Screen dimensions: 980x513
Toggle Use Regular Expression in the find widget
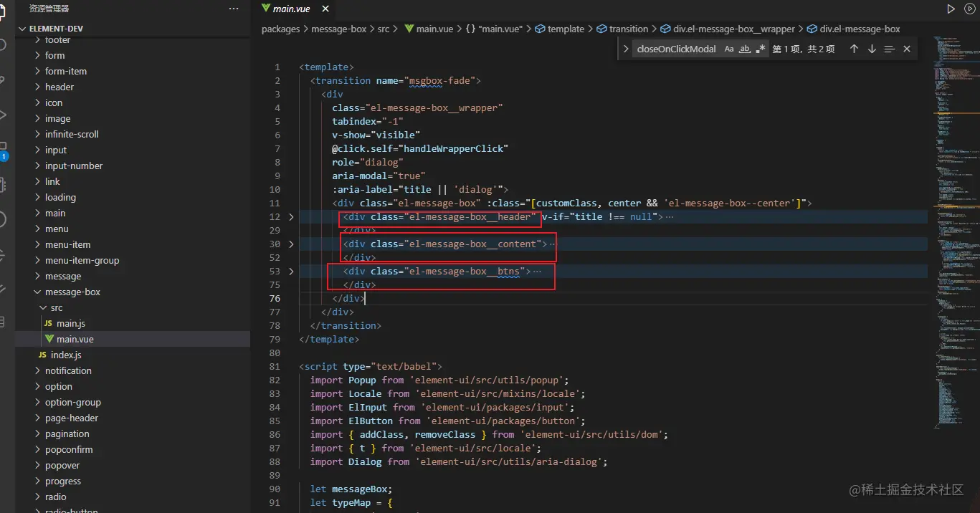coord(761,49)
